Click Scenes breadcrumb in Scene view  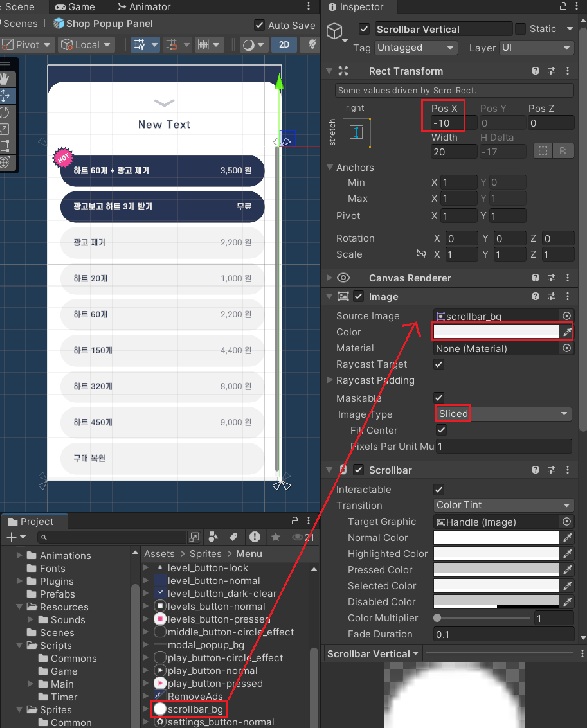(x=20, y=23)
